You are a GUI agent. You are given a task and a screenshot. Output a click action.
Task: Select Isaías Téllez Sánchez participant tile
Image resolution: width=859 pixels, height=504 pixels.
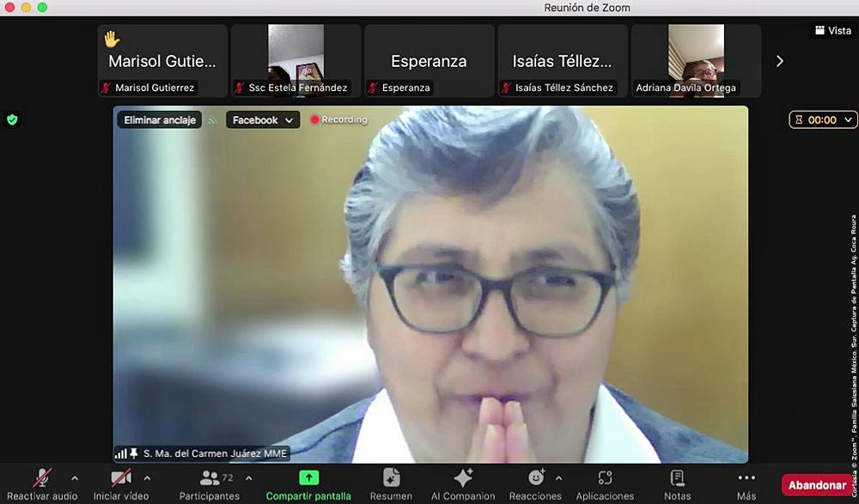click(x=563, y=61)
